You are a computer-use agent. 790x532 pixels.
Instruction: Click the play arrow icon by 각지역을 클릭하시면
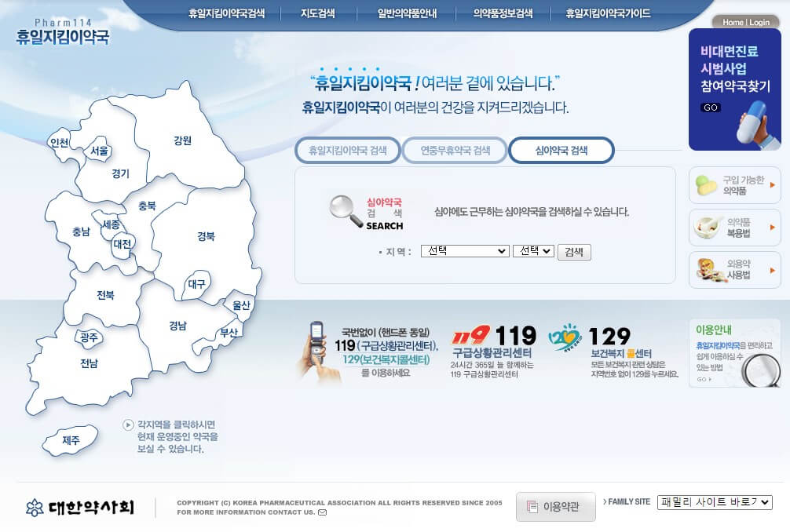(128, 425)
